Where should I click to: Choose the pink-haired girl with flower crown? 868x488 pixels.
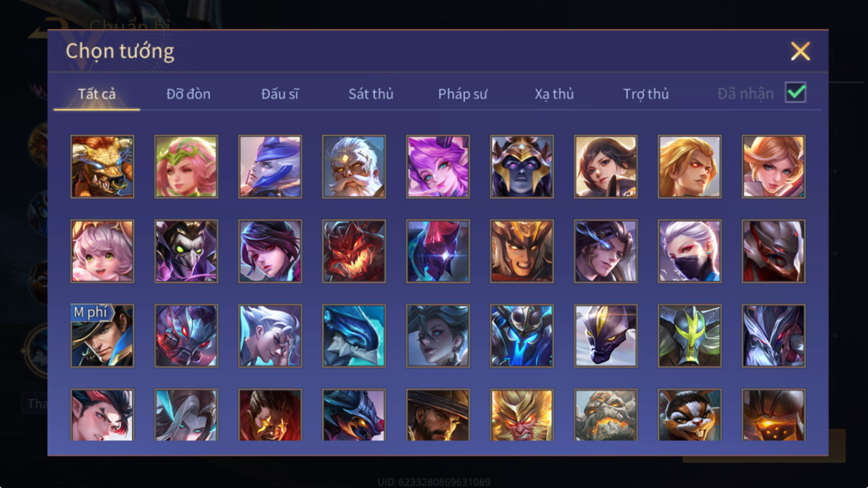(x=186, y=167)
